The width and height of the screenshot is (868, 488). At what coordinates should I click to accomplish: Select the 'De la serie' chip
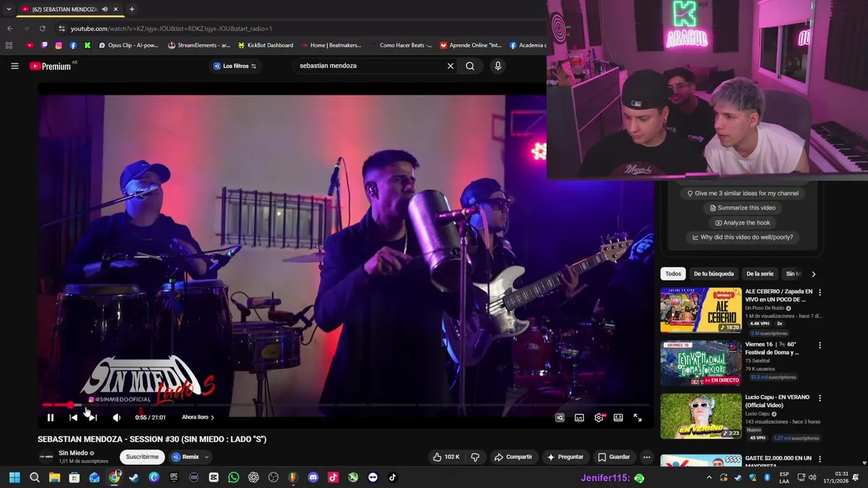[x=759, y=274]
